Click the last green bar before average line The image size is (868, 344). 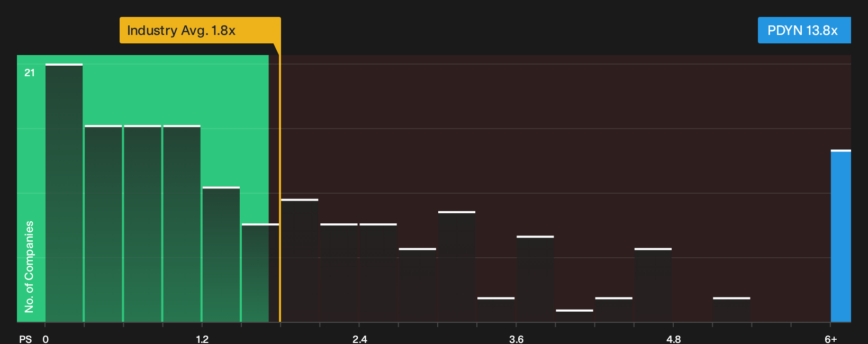coord(260,273)
